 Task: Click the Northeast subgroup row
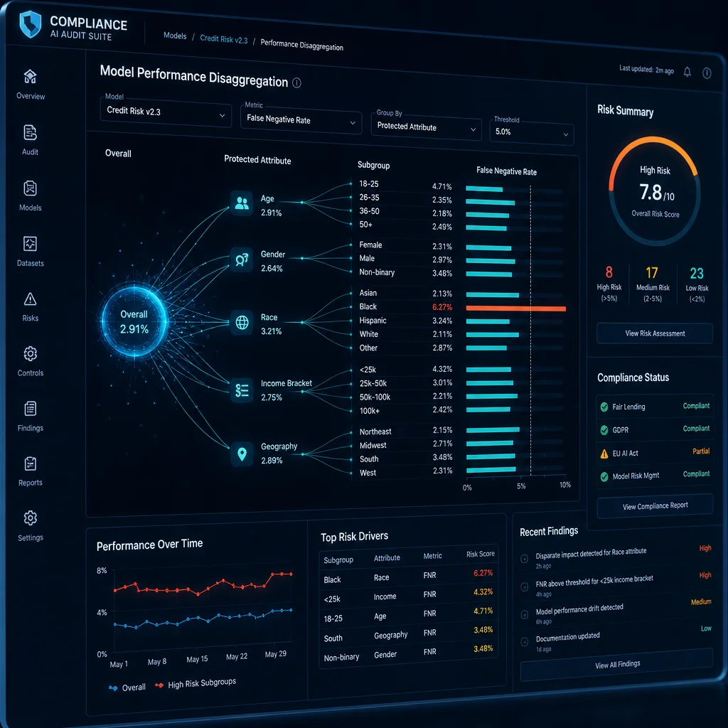(x=457, y=430)
